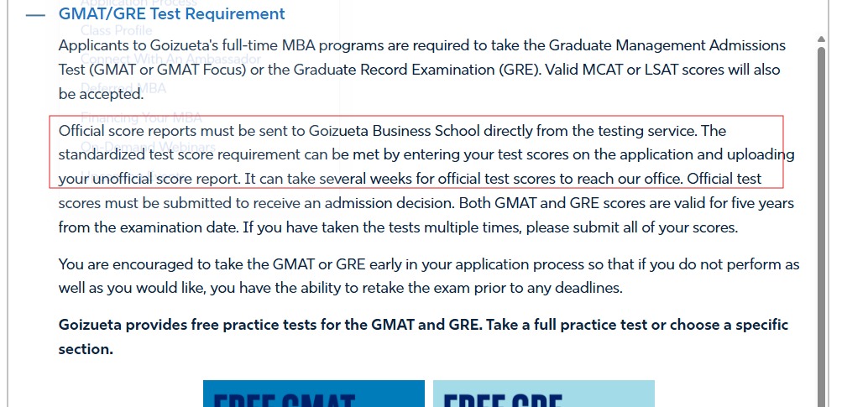Click the GMAT/GRE Test Requirement heading
The image size is (868, 407).
(x=171, y=14)
